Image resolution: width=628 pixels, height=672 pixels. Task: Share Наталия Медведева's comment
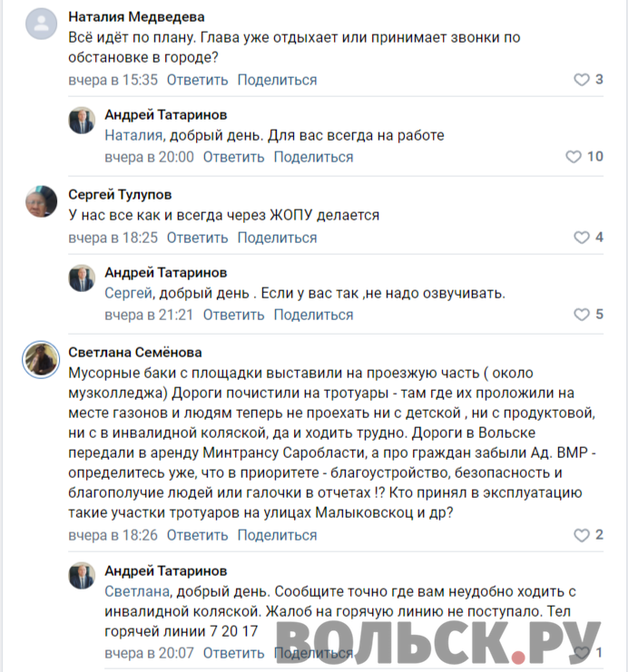277,80
